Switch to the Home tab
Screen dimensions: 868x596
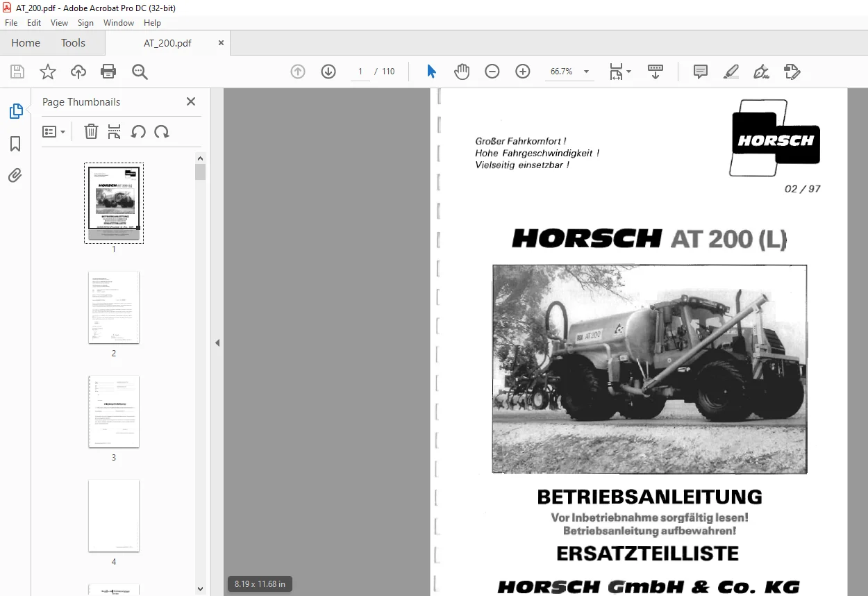pyautogui.click(x=26, y=42)
